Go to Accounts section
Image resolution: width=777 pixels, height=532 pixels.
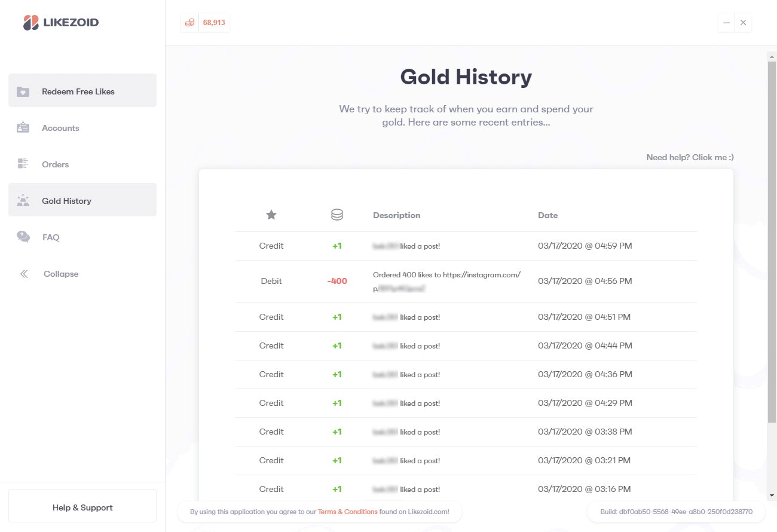coord(82,128)
